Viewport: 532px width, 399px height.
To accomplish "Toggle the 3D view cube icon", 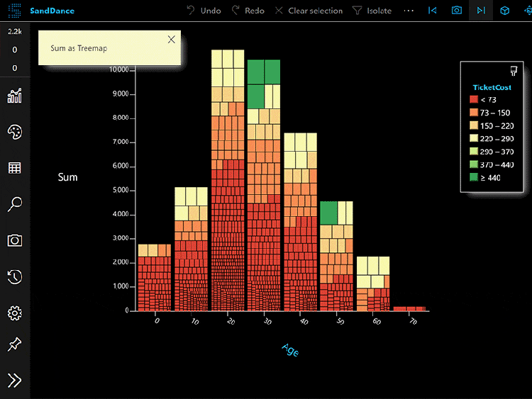I will click(504, 11).
